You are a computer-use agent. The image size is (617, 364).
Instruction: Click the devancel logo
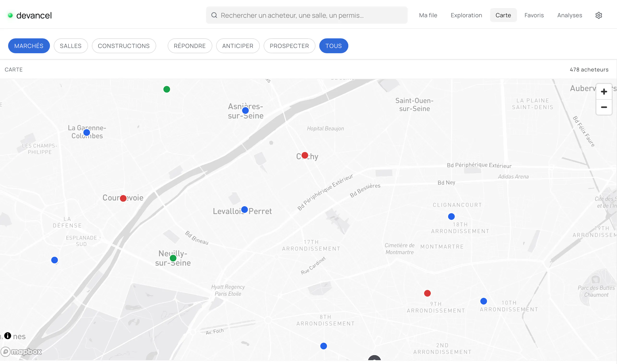coord(30,15)
